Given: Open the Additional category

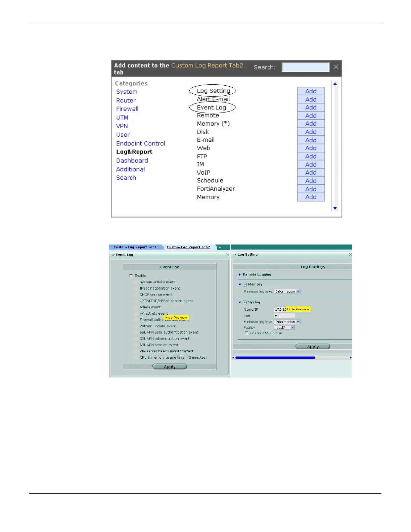Looking at the screenshot, I should click(131, 169).
